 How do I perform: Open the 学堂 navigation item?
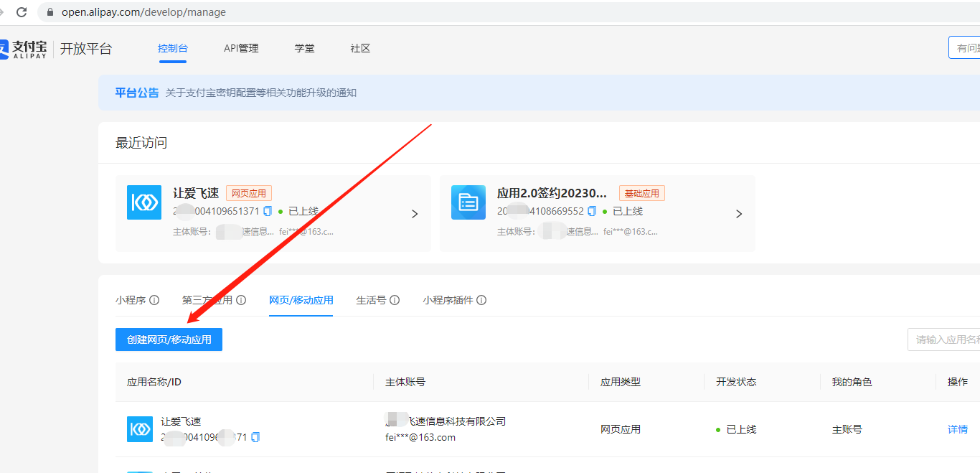304,48
